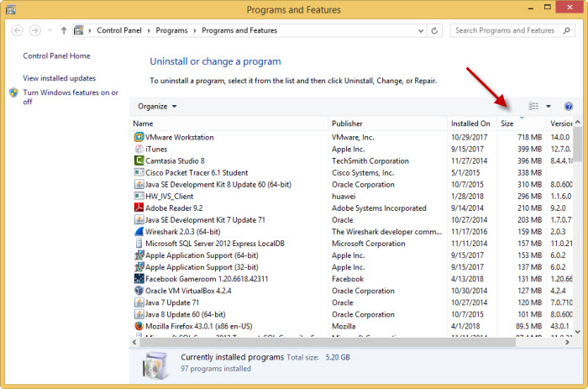
Task: Click the change view icon
Action: pyautogui.click(x=533, y=106)
